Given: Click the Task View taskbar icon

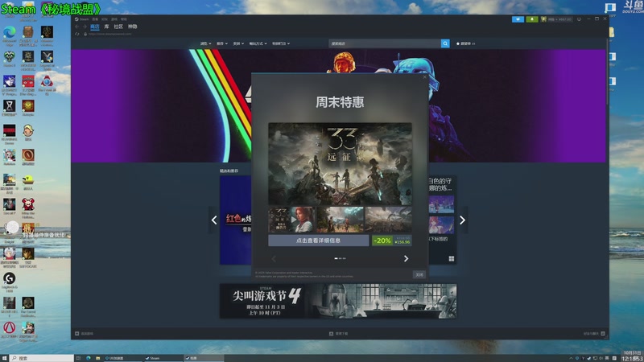Looking at the screenshot, I should tap(78, 358).
